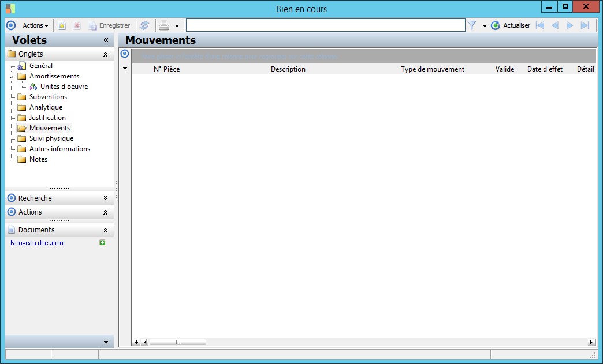Sort by the Description column
Image resolution: width=603 pixels, height=364 pixels.
(288, 69)
